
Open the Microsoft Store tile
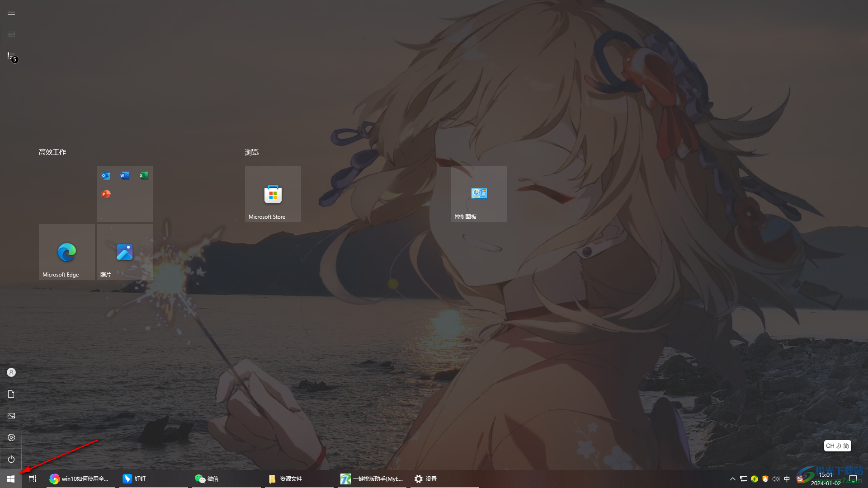pos(273,194)
